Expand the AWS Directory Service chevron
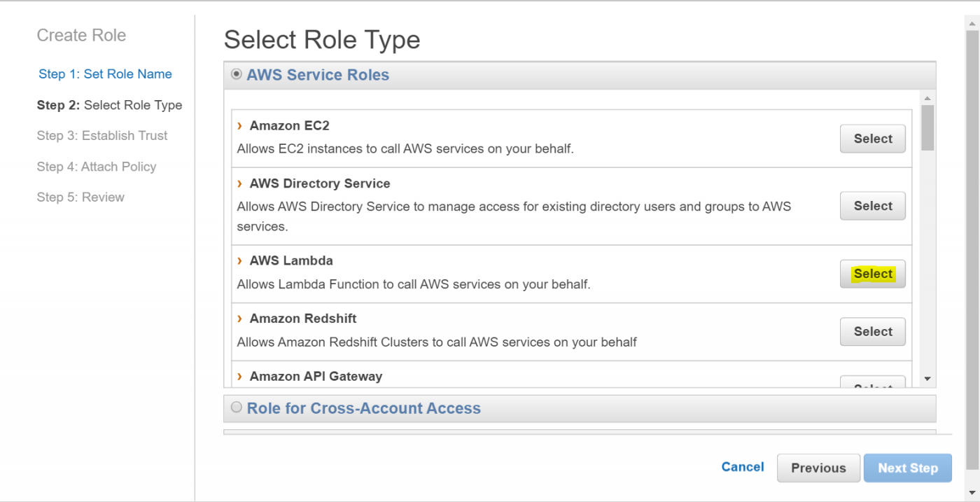Screen dimensions: 980x502 tap(240, 183)
